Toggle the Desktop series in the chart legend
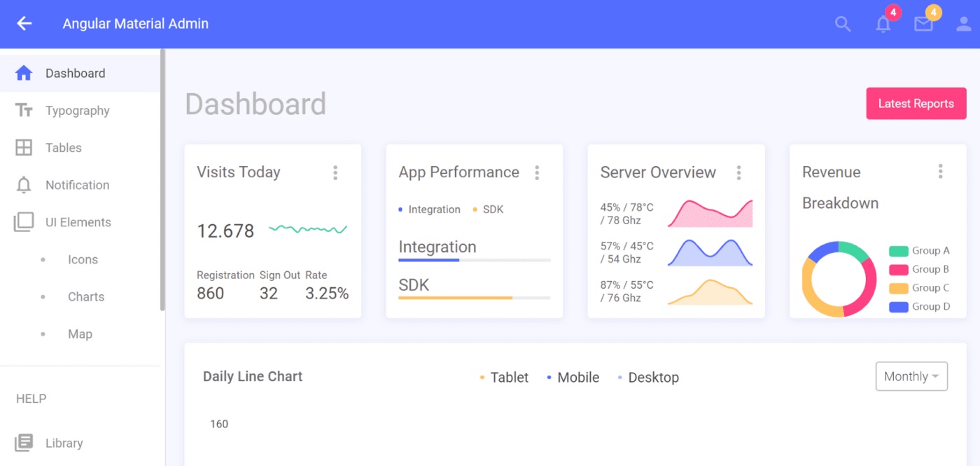980x466 pixels. coord(648,377)
